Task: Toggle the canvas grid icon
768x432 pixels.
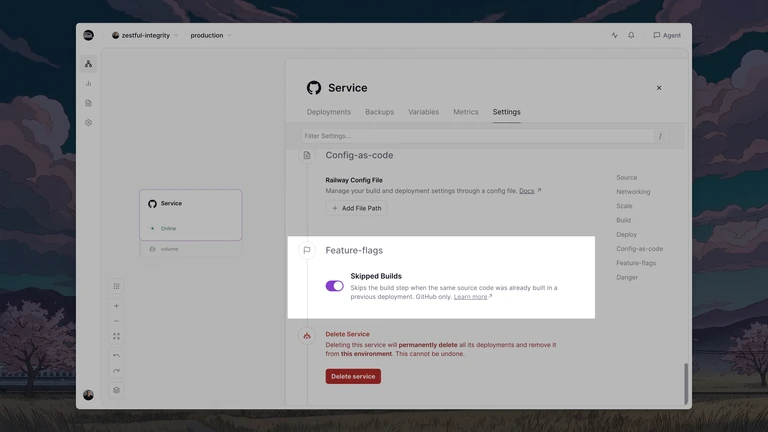Action: click(116, 286)
